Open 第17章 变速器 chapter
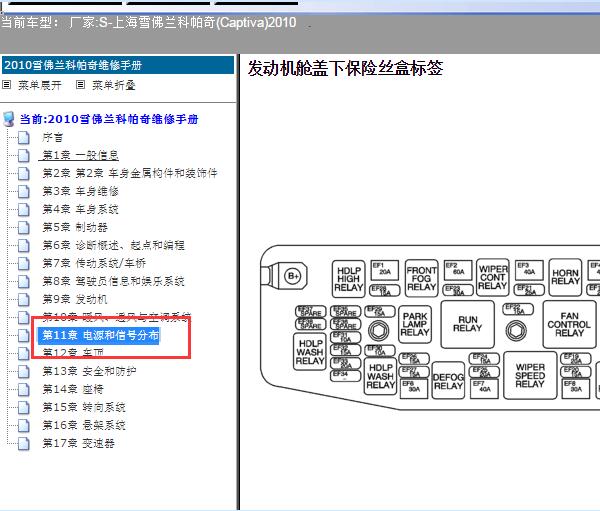This screenshot has height=511, width=600. 78,443
